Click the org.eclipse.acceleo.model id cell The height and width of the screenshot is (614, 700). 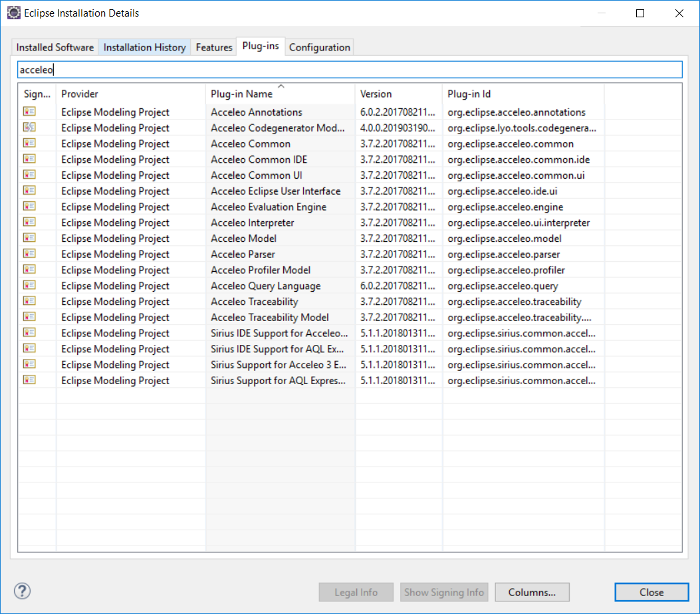pos(505,239)
